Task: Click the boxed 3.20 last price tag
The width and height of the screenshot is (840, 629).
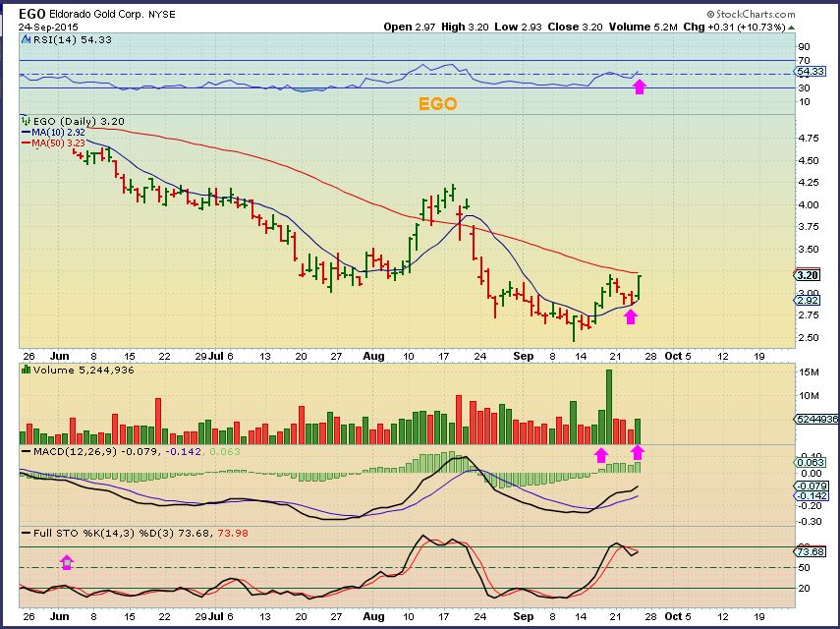Action: (x=807, y=275)
